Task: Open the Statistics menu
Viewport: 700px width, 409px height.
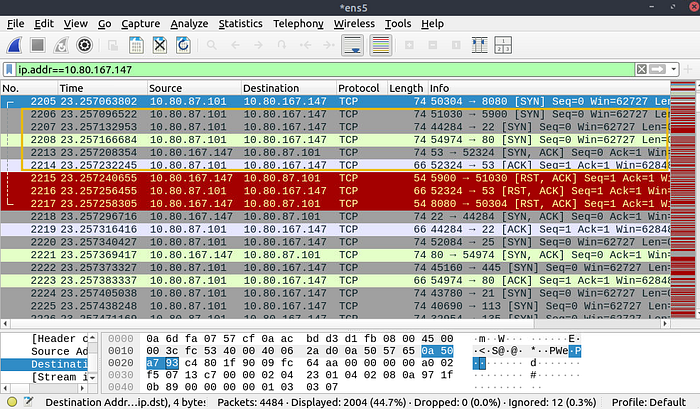Action: pos(240,24)
